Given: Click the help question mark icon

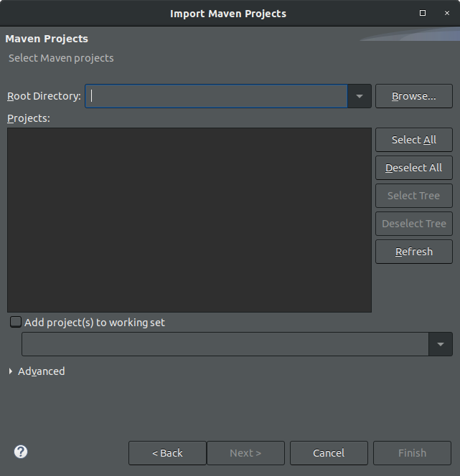Looking at the screenshot, I should tap(21, 452).
